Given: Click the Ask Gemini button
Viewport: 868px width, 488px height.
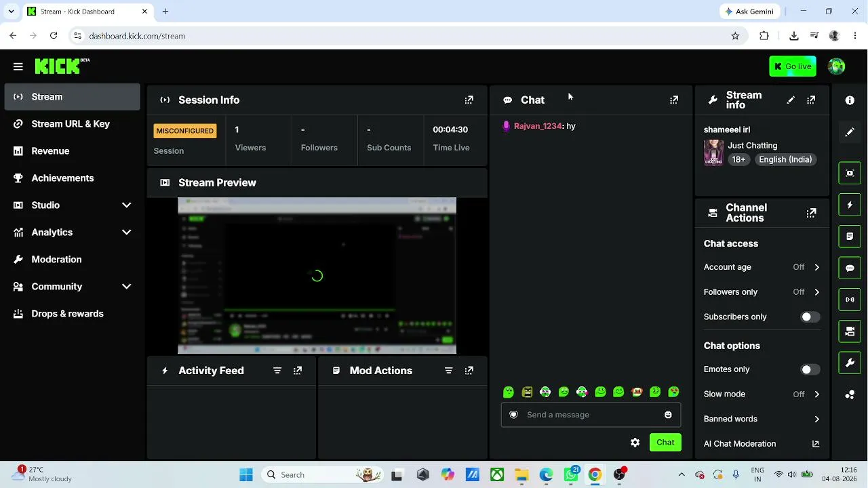Looking at the screenshot, I should (x=749, y=12).
